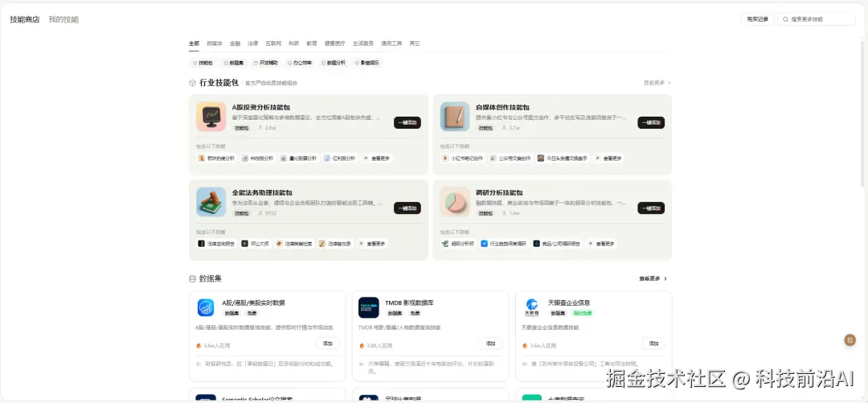This screenshot has height=403, width=868.
Task: Expand 查看更多 for 数据集 section
Action: 653,279
